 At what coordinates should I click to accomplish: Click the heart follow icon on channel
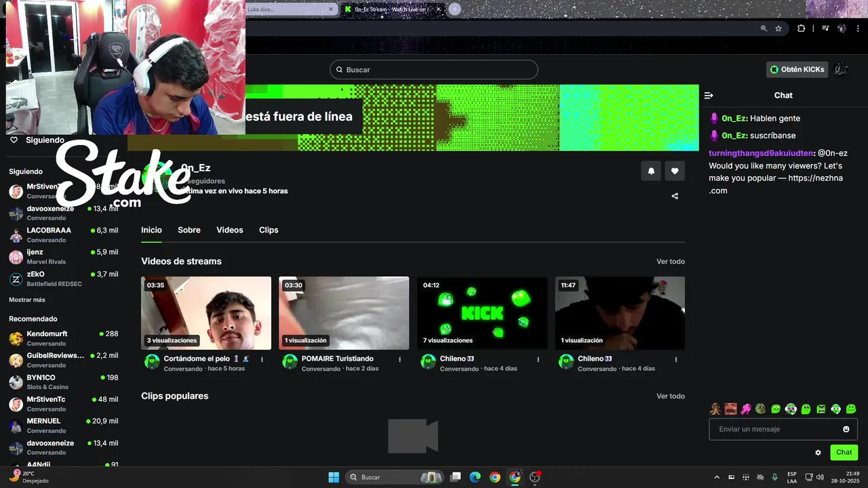tap(675, 171)
